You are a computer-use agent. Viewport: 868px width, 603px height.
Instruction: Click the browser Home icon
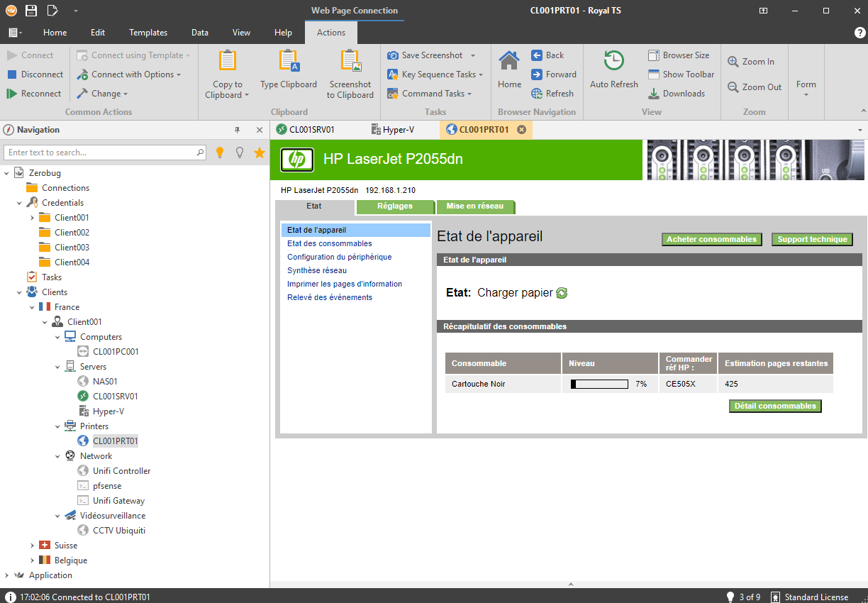509,62
